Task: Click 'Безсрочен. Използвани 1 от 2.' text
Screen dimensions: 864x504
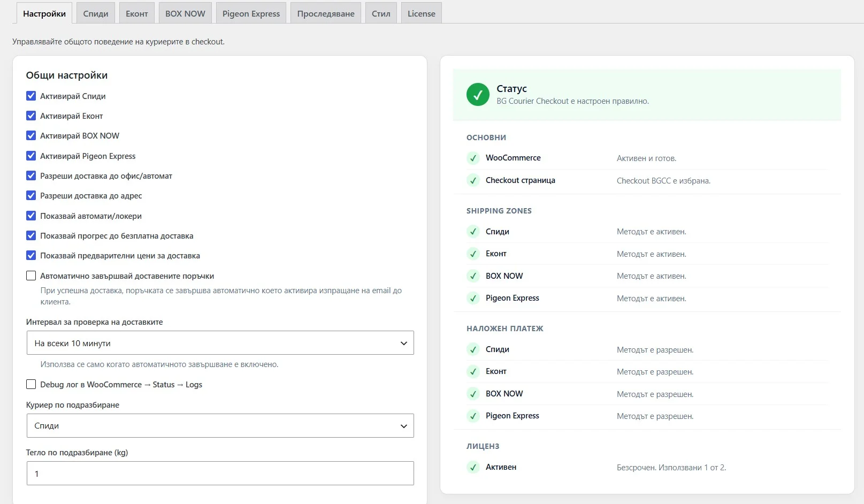Action: pyautogui.click(x=671, y=468)
